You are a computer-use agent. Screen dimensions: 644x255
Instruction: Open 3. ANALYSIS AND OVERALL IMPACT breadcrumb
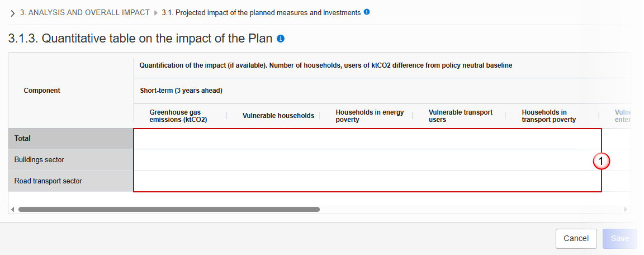[x=85, y=13]
